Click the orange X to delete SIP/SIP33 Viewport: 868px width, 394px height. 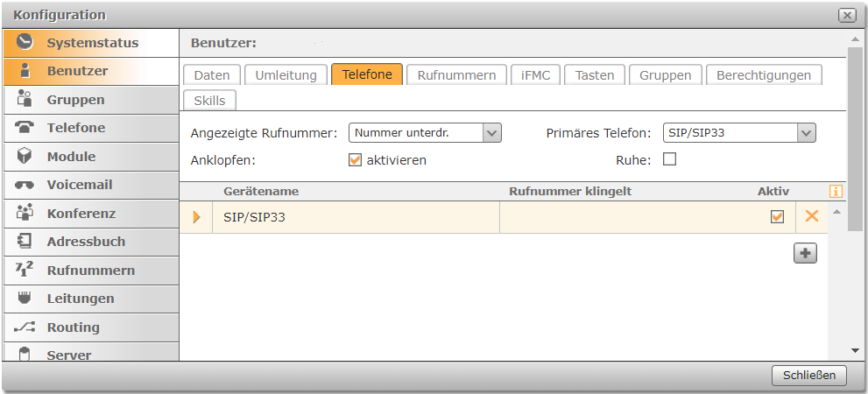point(811,216)
